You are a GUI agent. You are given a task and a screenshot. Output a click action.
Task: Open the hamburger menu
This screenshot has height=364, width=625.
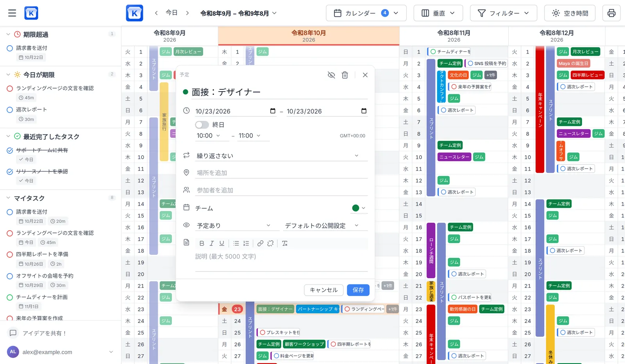pos(12,13)
